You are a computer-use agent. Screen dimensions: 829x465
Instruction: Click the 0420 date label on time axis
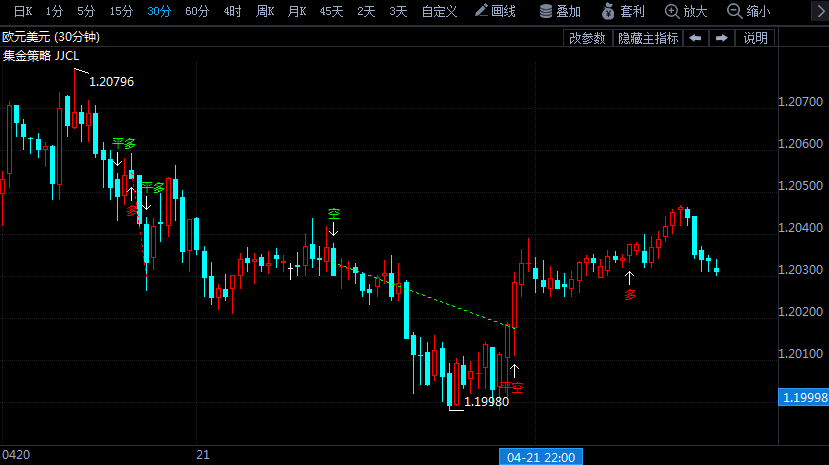click(x=16, y=455)
